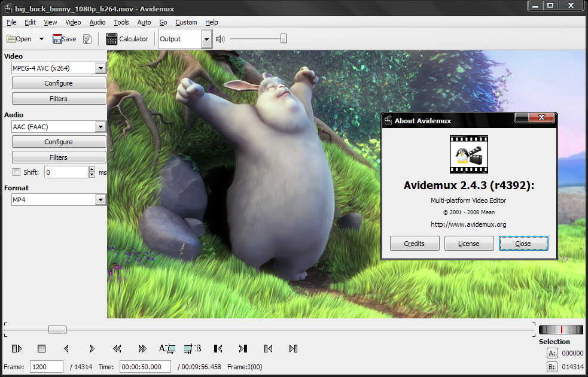Click the Frame number input field

pos(46,366)
